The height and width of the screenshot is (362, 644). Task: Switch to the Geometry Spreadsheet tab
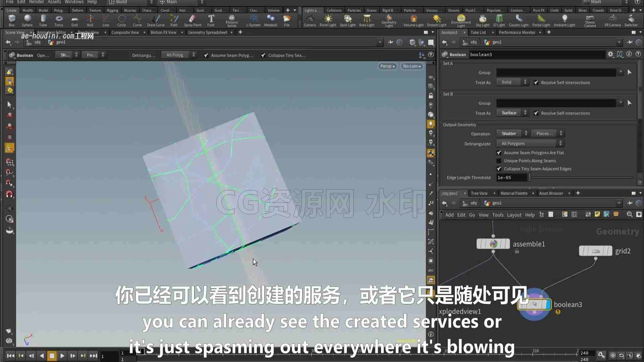[208, 33]
